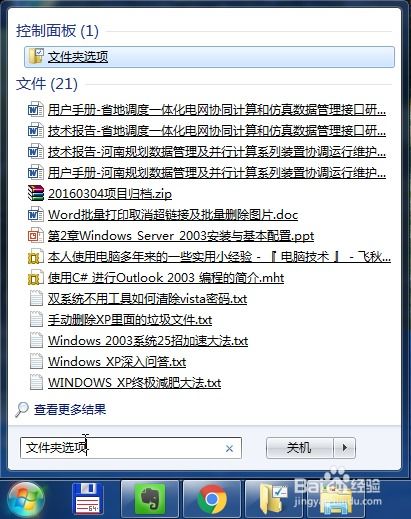Clear the search box with X
The image size is (411, 519).
[x=229, y=449]
